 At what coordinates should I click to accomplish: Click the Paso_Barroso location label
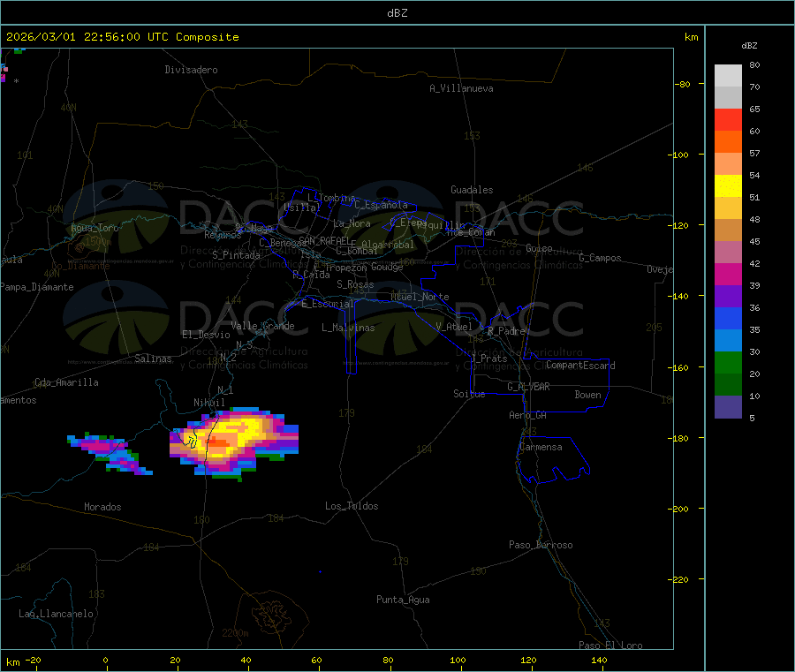pyautogui.click(x=541, y=545)
